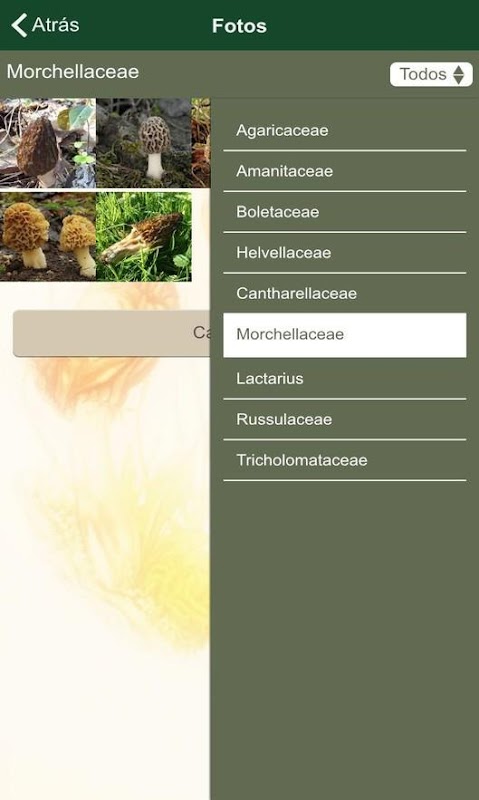The image size is (479, 800).
Task: Pick Helvellaceae from the list
Action: pyautogui.click(x=345, y=253)
